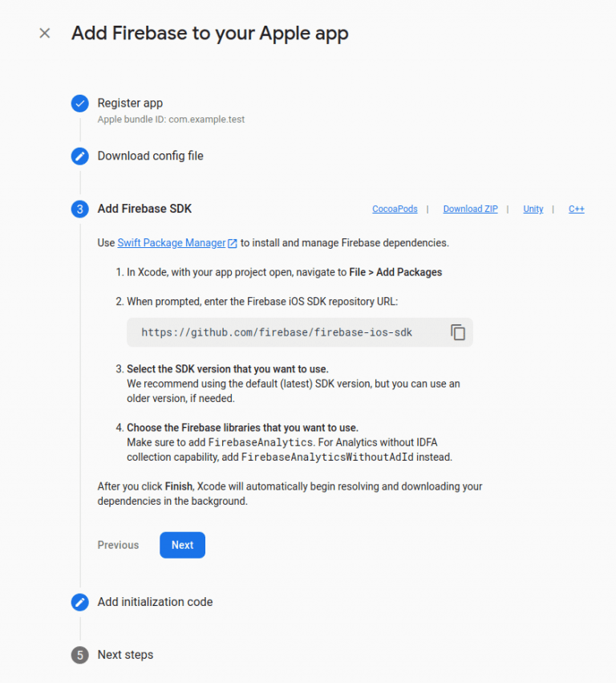Click the Add initialization code step label

click(155, 602)
